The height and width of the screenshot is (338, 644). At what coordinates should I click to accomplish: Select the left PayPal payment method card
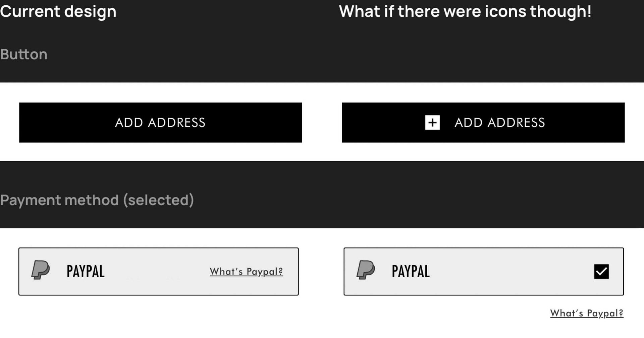tap(159, 271)
